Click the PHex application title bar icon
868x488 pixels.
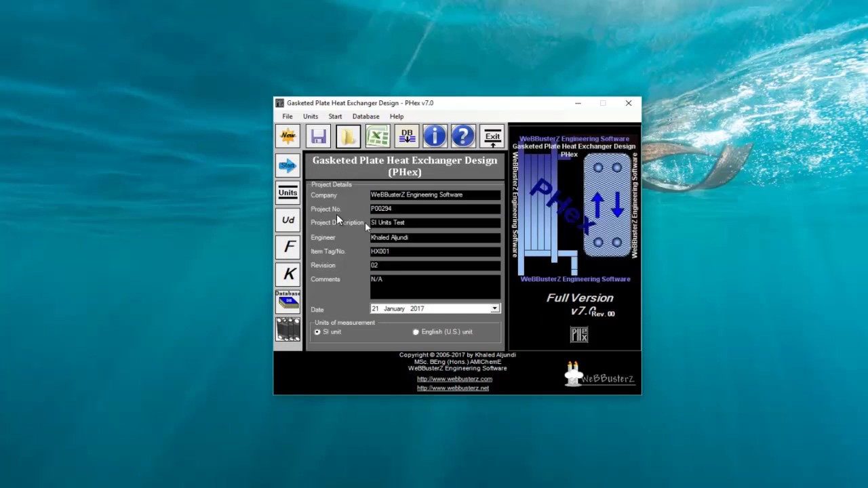pos(279,103)
